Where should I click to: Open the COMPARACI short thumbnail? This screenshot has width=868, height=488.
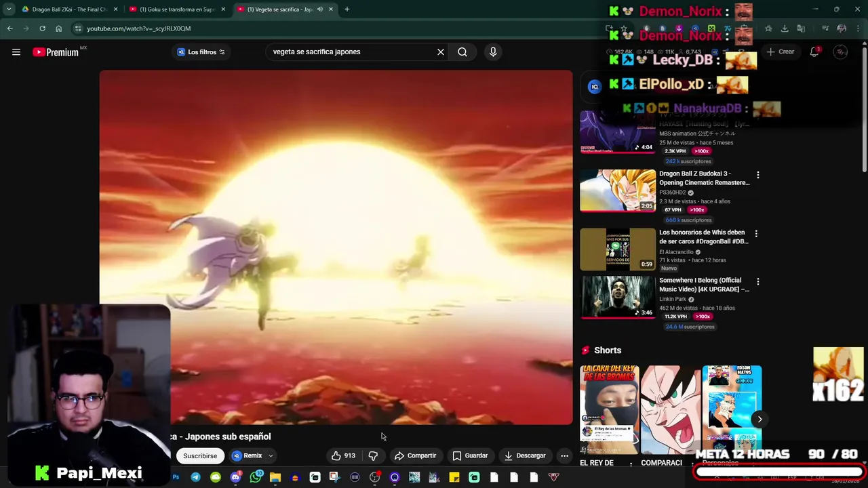(670, 410)
